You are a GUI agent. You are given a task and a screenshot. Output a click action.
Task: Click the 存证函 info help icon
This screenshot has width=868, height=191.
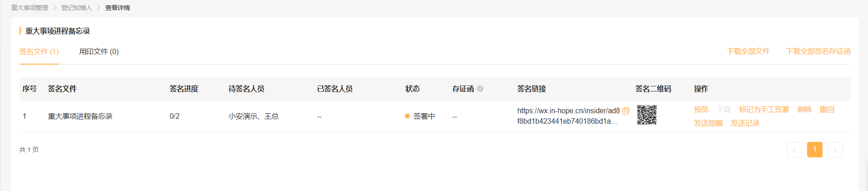[480, 89]
